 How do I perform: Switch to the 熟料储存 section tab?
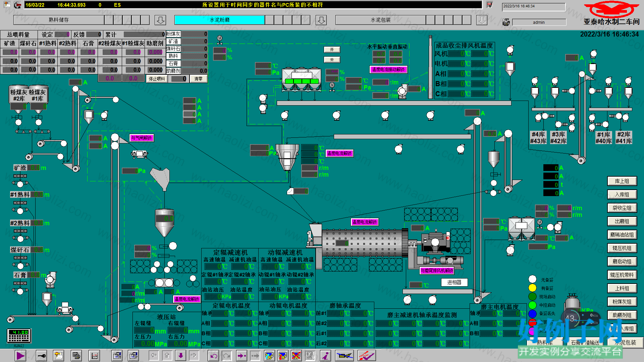(59, 20)
